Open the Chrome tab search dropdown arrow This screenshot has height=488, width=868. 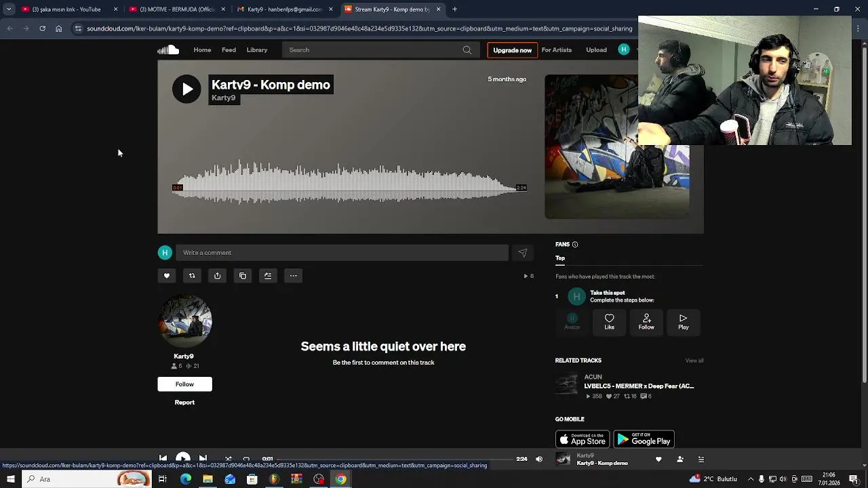click(9, 9)
